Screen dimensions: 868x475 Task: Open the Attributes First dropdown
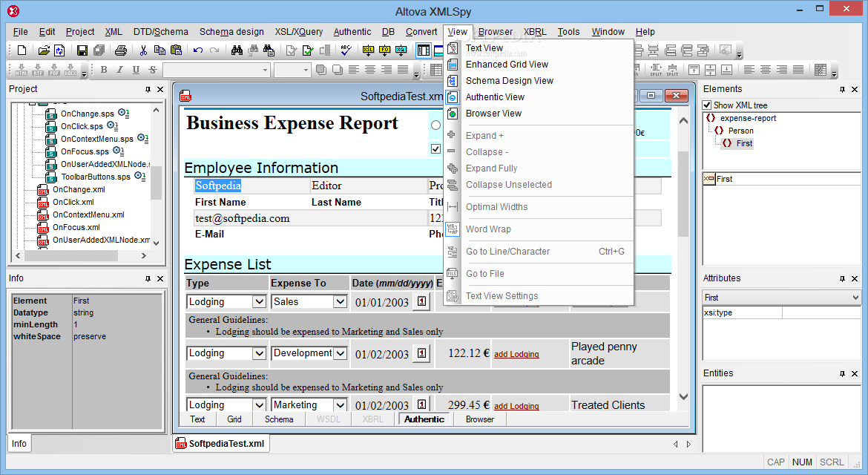click(x=856, y=298)
